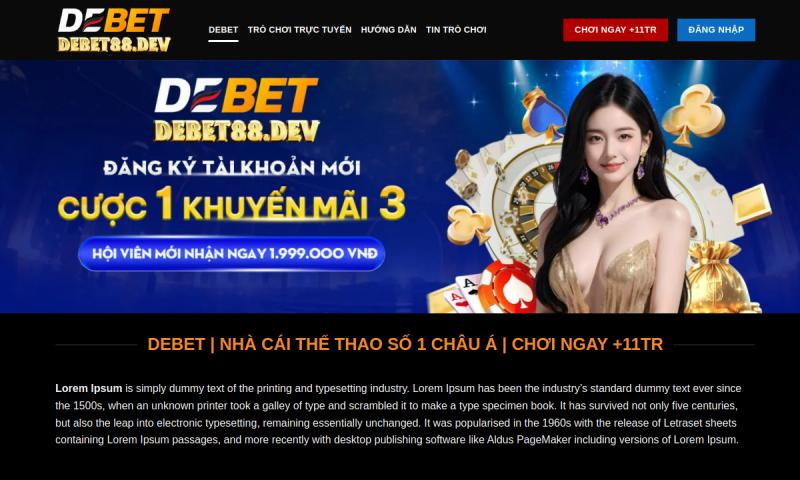Click the HỘI VIÊN MỚI NHẬN NGAY 1.999.000 VNĐ pill
Viewport: 800px width, 480px height.
pos(232,254)
